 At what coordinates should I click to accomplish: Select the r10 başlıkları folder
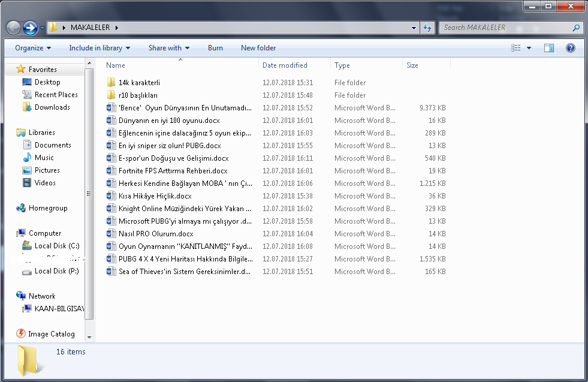click(x=138, y=95)
